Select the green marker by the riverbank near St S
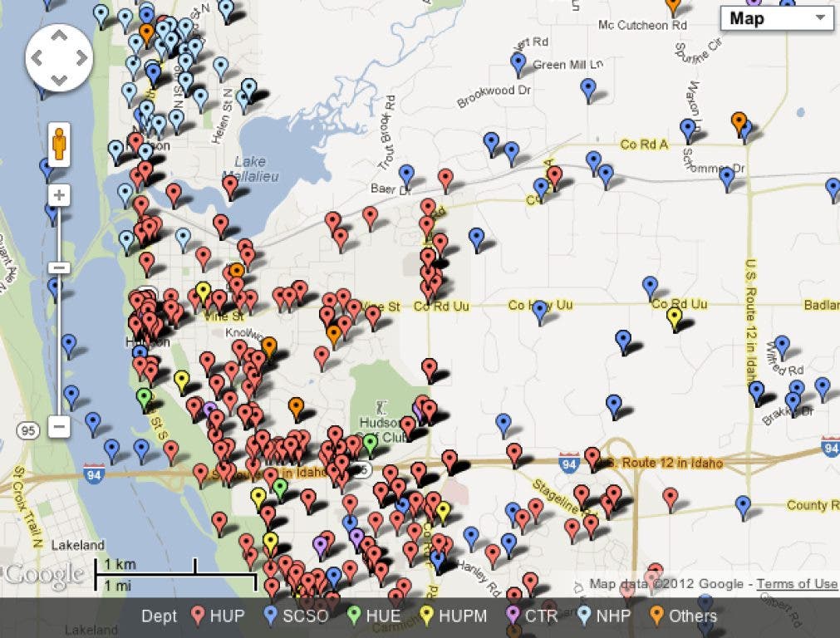This screenshot has height=638, width=840. coord(144,399)
